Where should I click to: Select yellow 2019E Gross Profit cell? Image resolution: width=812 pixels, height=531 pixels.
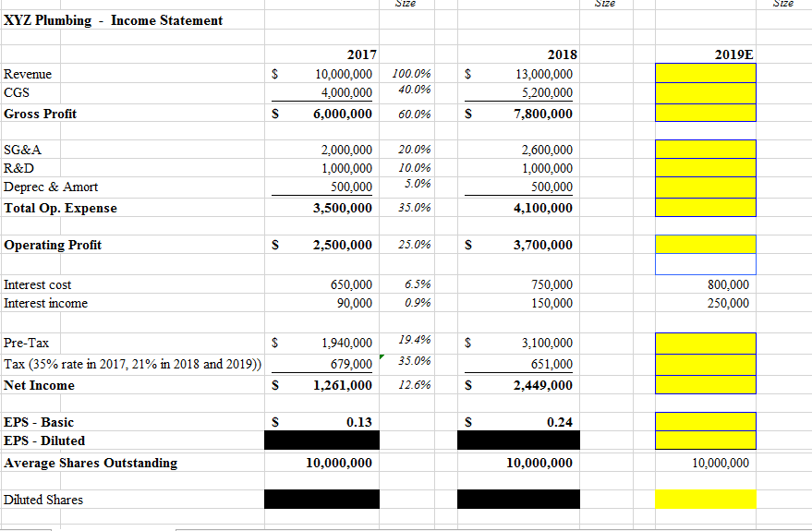click(x=706, y=113)
